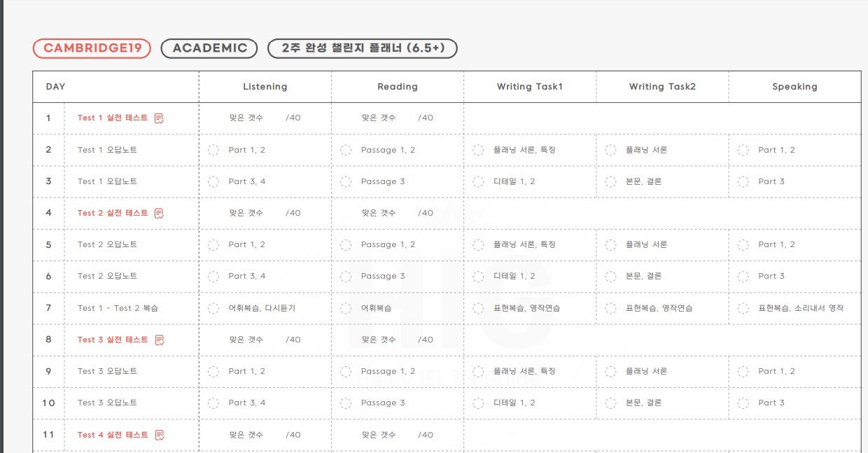The image size is (868, 453).
Task: Check the Day 10 Speaking Part 3 circle
Action: point(743,403)
